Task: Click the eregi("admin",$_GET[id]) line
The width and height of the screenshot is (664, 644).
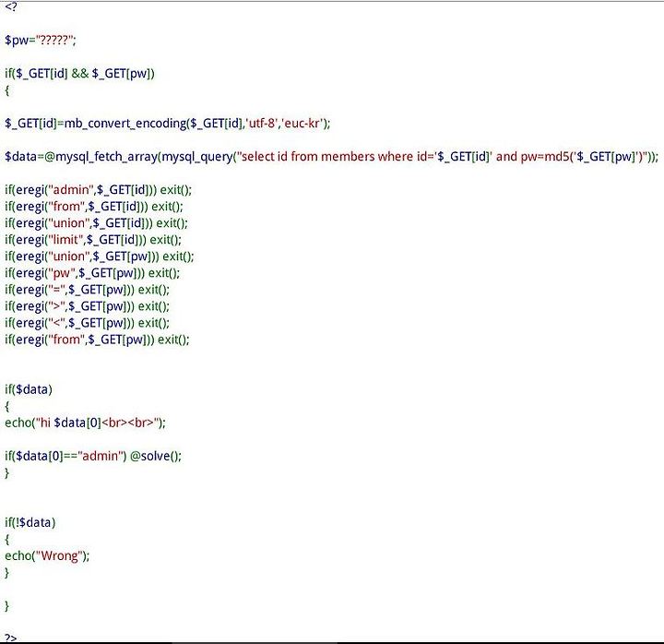Action: coord(99,190)
